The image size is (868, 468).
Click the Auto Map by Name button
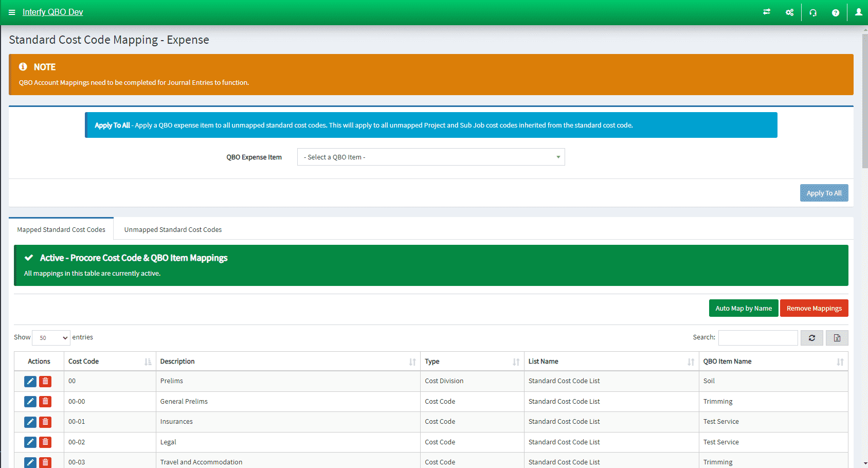point(743,309)
